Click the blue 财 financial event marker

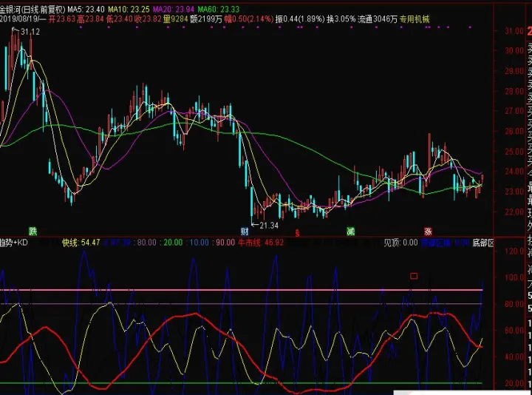(x=245, y=232)
